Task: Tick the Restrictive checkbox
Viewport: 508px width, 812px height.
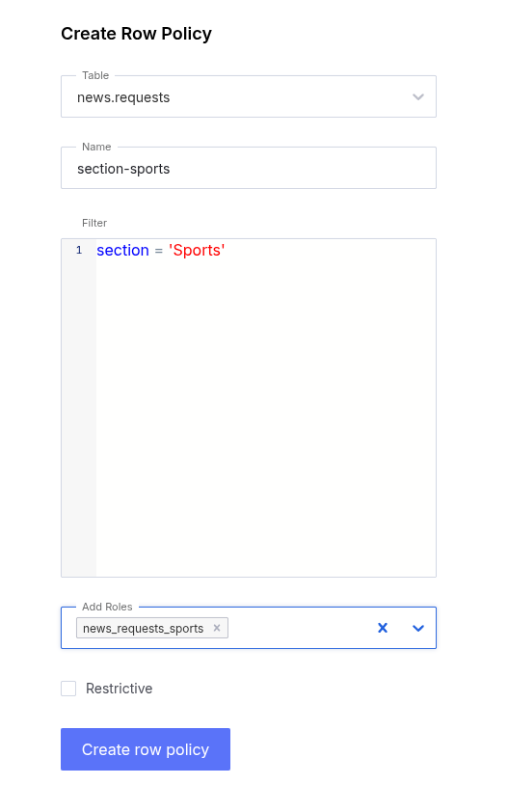Action: pos(68,689)
